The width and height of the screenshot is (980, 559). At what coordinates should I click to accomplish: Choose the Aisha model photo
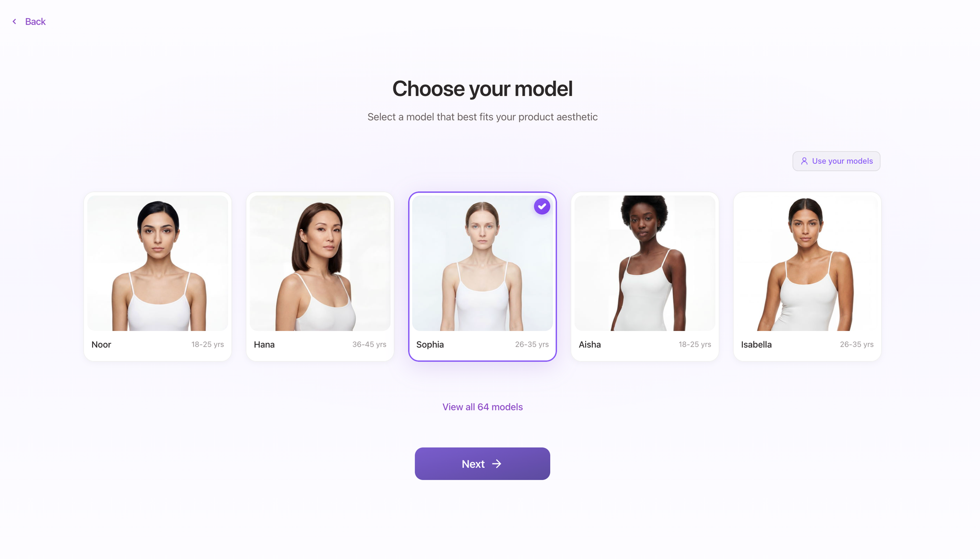pyautogui.click(x=645, y=263)
